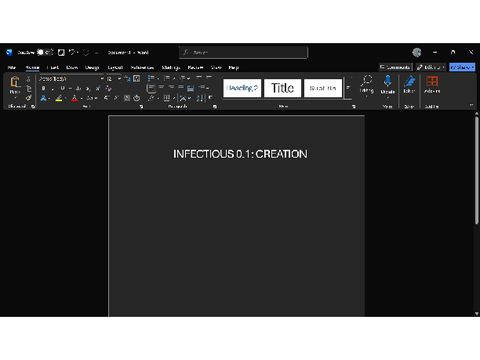Screen dimensions: 480x360
Task: Click the Cut scissors icon
Action: click(x=29, y=79)
